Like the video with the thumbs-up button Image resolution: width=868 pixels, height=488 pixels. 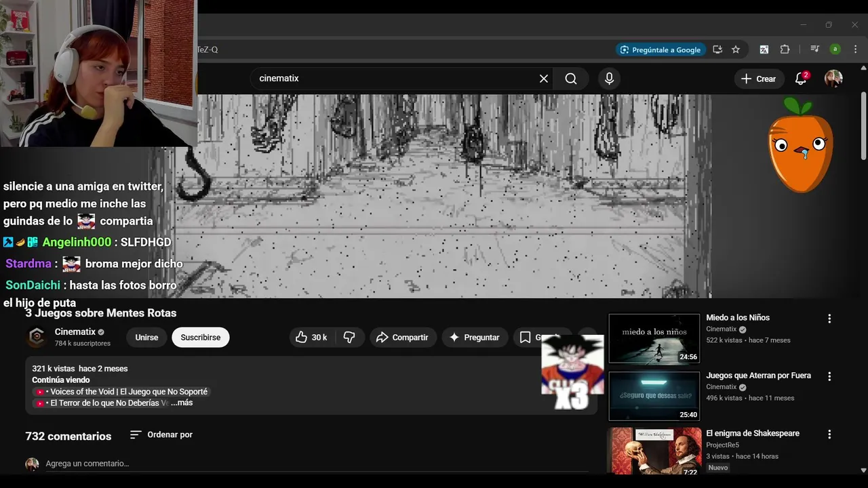click(311, 338)
